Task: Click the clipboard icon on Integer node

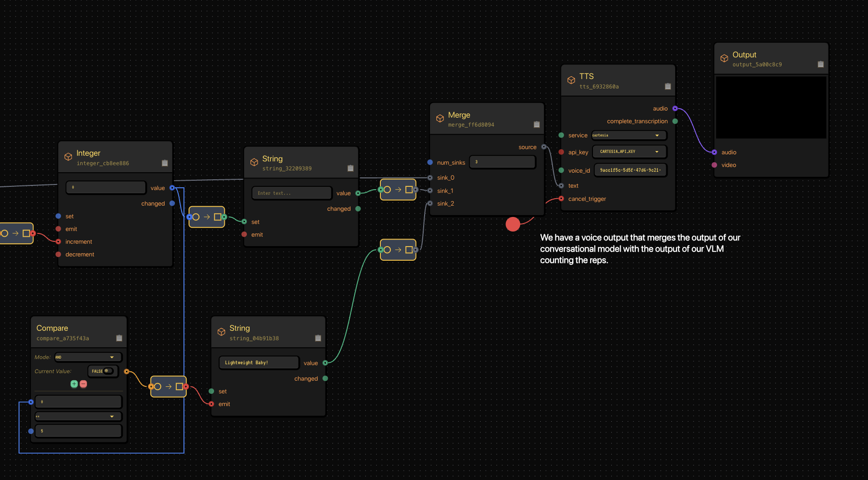Action: (165, 163)
